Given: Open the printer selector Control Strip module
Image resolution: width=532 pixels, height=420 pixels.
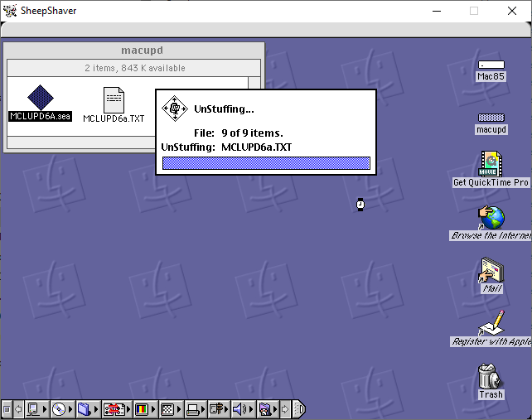Looking at the screenshot, I should tap(196, 409).
